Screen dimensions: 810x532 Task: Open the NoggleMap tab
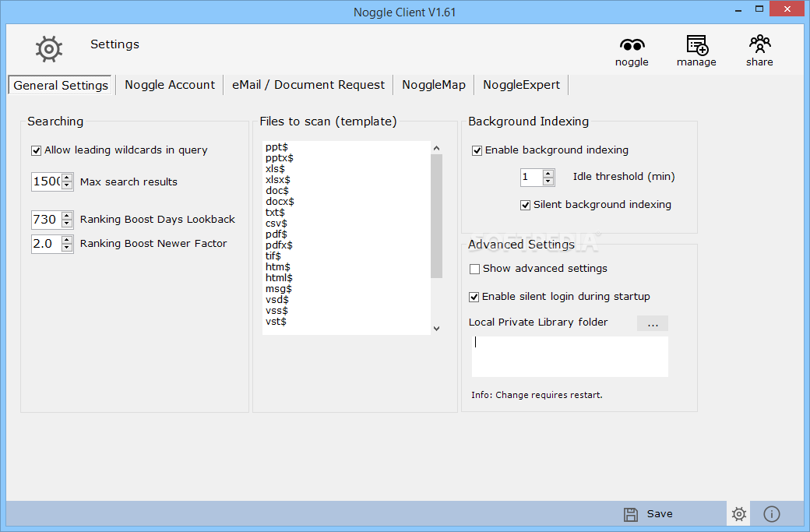click(433, 85)
